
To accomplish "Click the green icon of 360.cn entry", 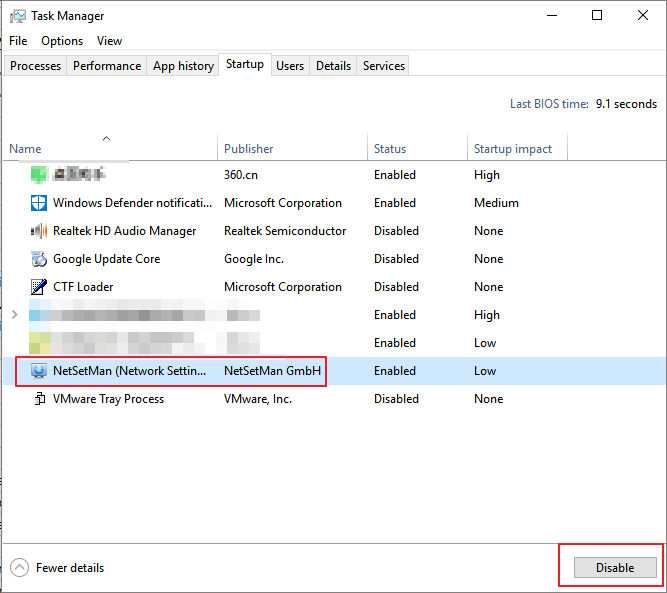I will [39, 175].
